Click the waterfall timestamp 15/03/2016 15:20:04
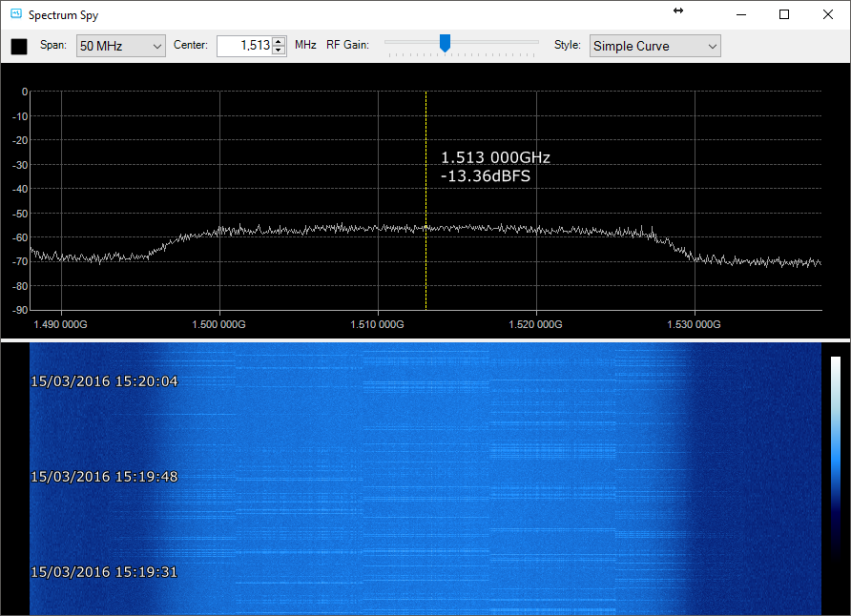The width and height of the screenshot is (851, 616). pos(104,381)
